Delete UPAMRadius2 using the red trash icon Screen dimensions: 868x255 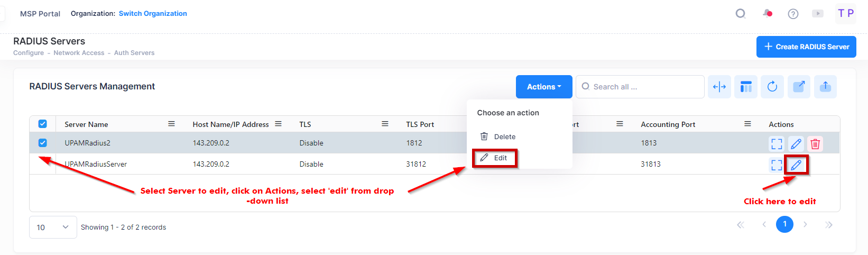815,144
